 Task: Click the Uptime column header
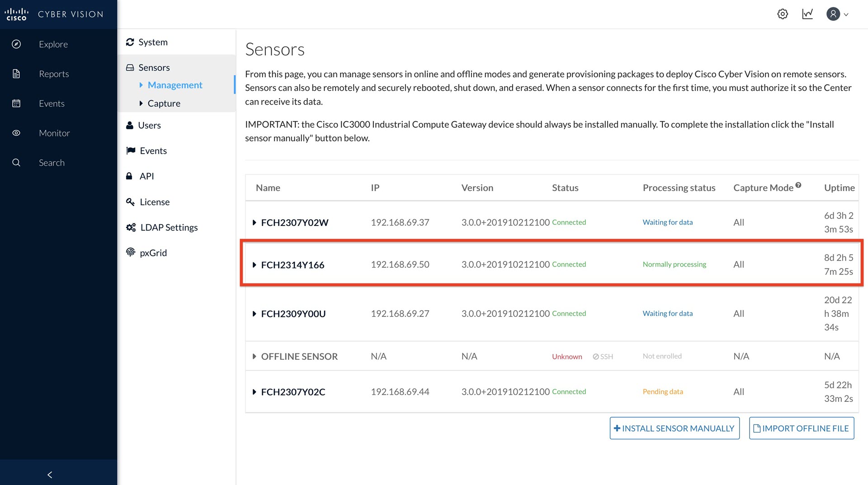(x=840, y=188)
